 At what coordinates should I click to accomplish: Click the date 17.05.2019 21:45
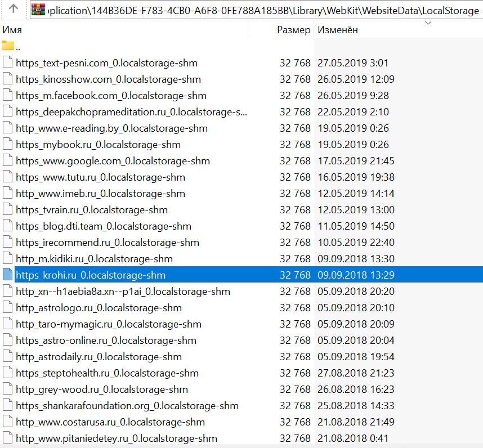click(x=356, y=161)
